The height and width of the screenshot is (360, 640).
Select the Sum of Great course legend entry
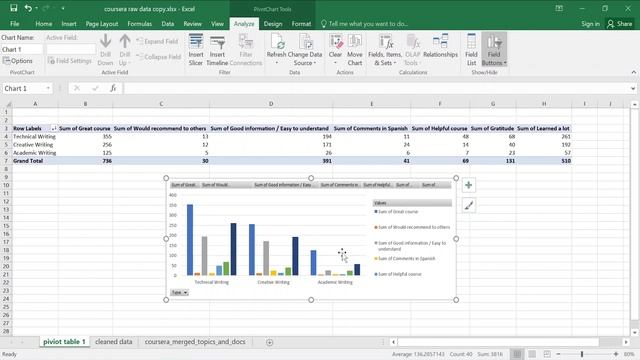click(396, 211)
